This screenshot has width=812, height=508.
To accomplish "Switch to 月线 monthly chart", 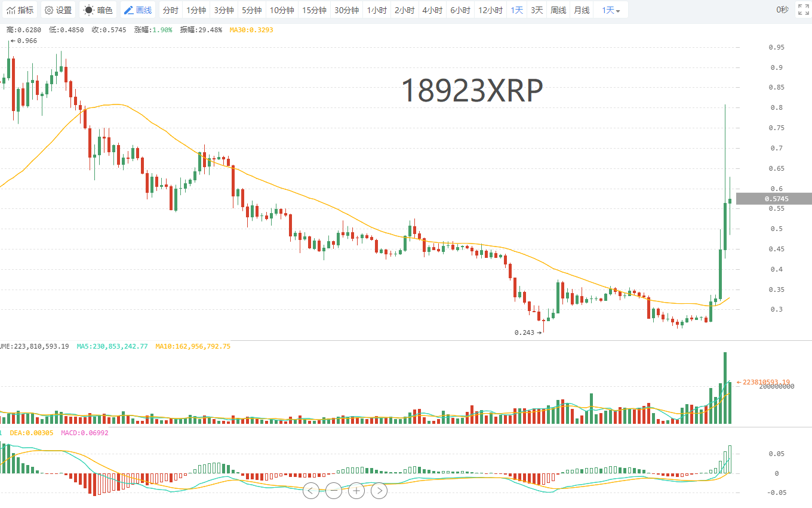I will tap(582, 10).
